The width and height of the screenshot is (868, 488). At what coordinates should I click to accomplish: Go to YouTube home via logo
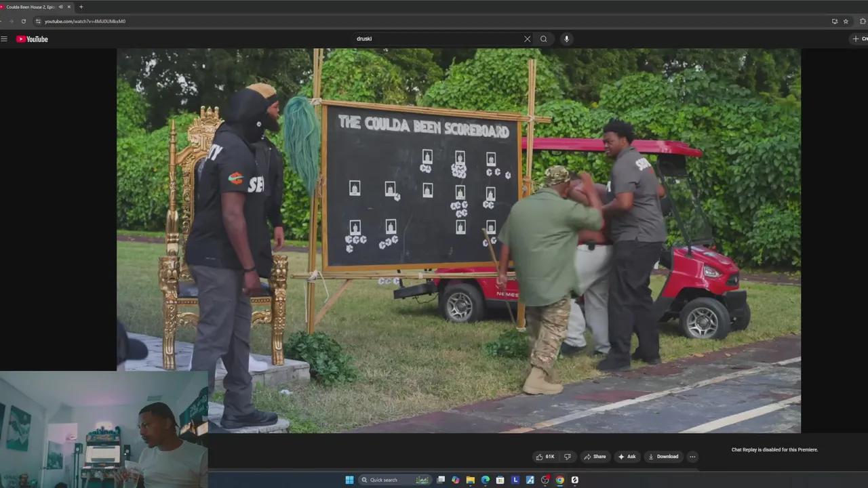33,39
